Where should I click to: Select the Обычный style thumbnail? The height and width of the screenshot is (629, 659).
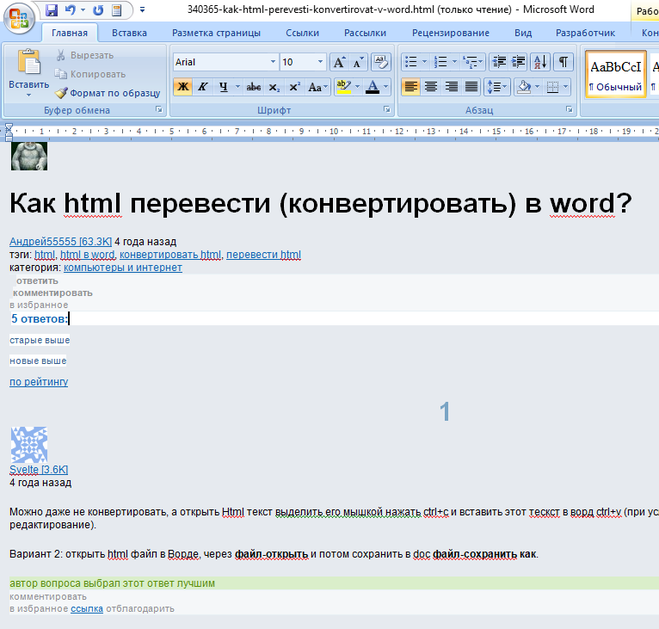click(x=615, y=74)
